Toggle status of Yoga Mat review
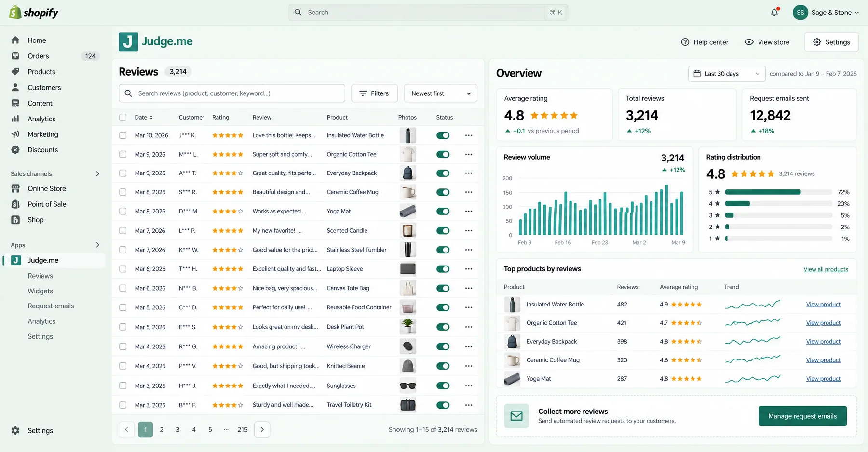 pyautogui.click(x=443, y=212)
